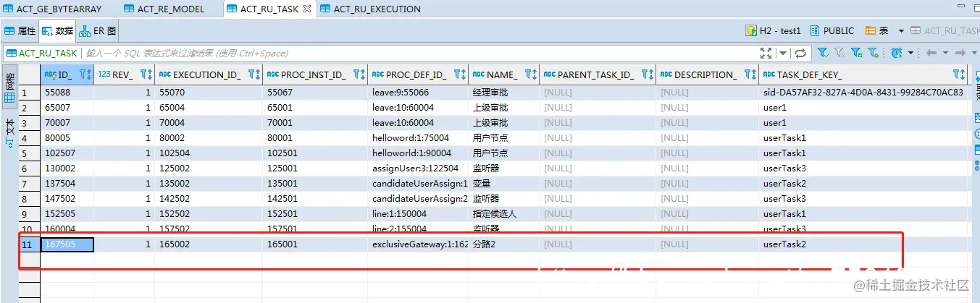Expand the 表 breadcrumb dropdown arrow
Viewport: 980px width, 303px height.
click(x=901, y=31)
